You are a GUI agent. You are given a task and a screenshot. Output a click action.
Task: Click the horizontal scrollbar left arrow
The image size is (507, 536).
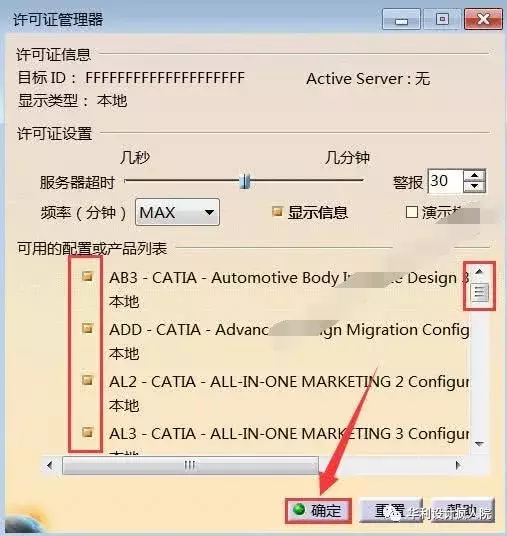tap(50, 465)
